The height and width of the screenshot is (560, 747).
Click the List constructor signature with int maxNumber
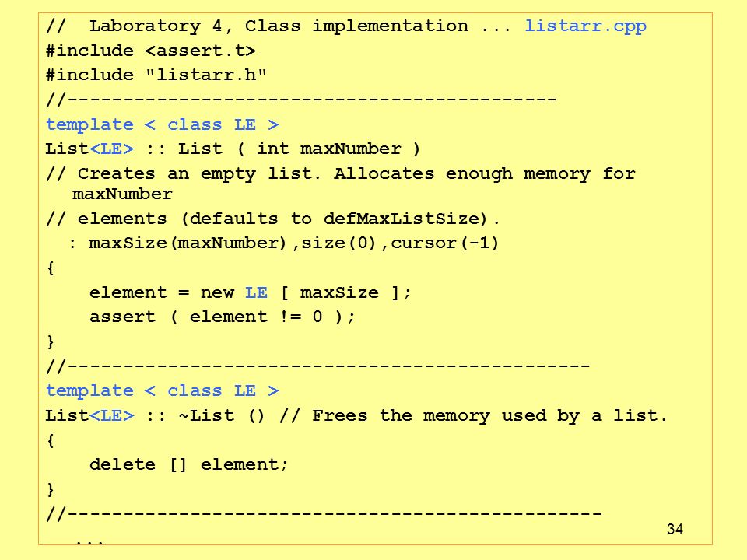coord(233,149)
